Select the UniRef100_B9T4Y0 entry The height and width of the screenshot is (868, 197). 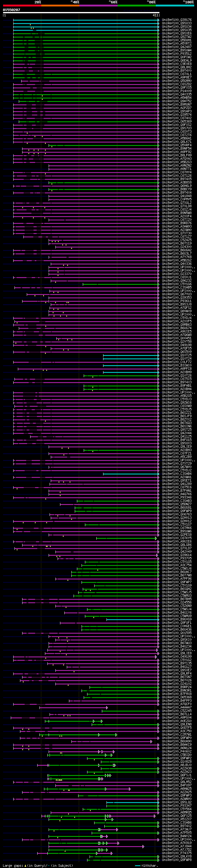pos(177,71)
